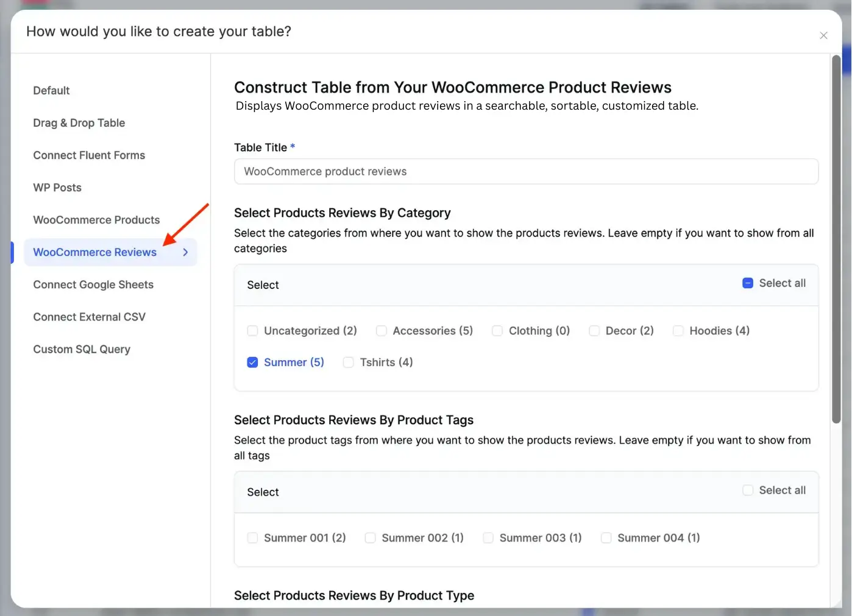Toggle Select all for categories
Image resolution: width=852 pixels, height=616 pixels.
coord(748,283)
